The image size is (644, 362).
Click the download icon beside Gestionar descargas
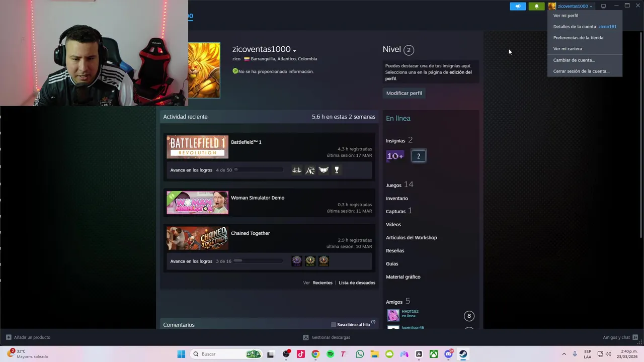point(306,337)
